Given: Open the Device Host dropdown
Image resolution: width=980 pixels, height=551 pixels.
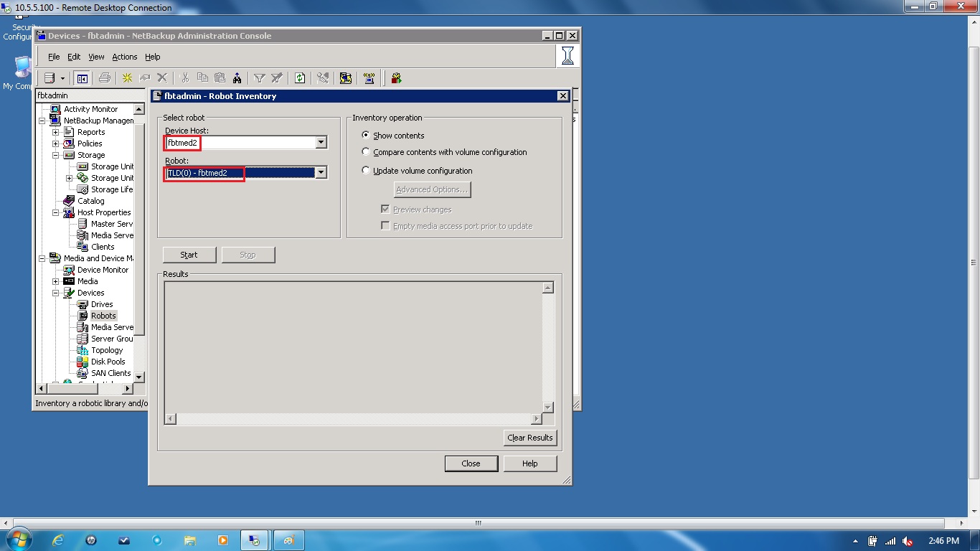Looking at the screenshot, I should point(321,143).
